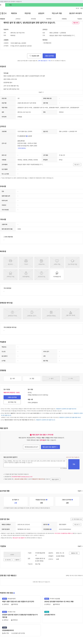The width and height of the screenshot is (83, 644).
Task: Open the 취업지원 menu
Action: tap(27, 13)
